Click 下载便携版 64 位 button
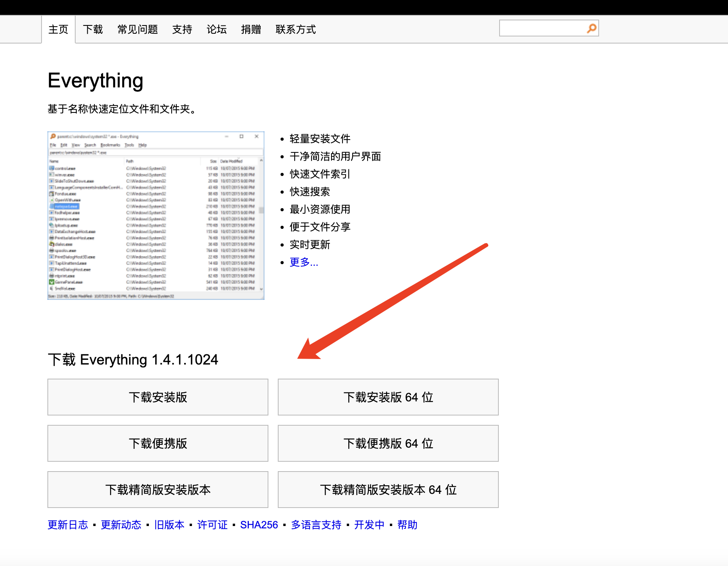This screenshot has height=566, width=728. (x=388, y=443)
